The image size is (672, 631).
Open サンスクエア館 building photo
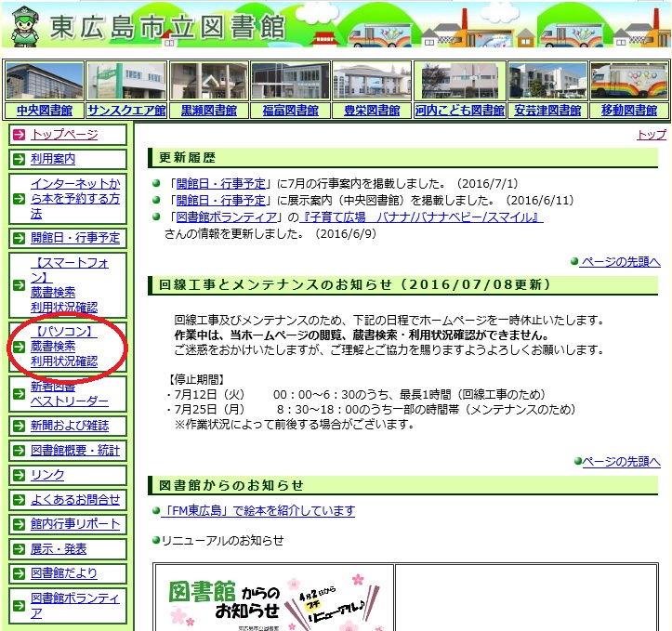126,81
